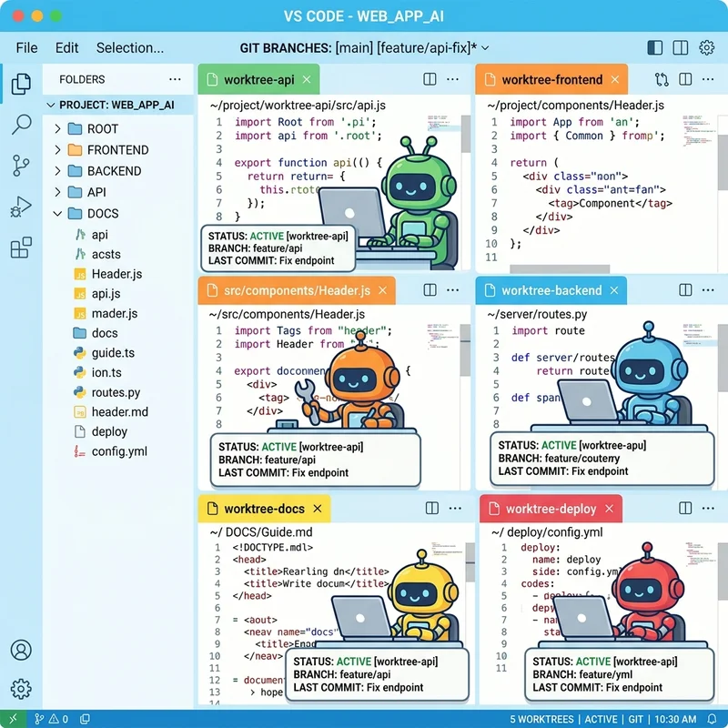Split editor in worktree-frontend pane
Screen dimensions: 728x728
(x=685, y=79)
